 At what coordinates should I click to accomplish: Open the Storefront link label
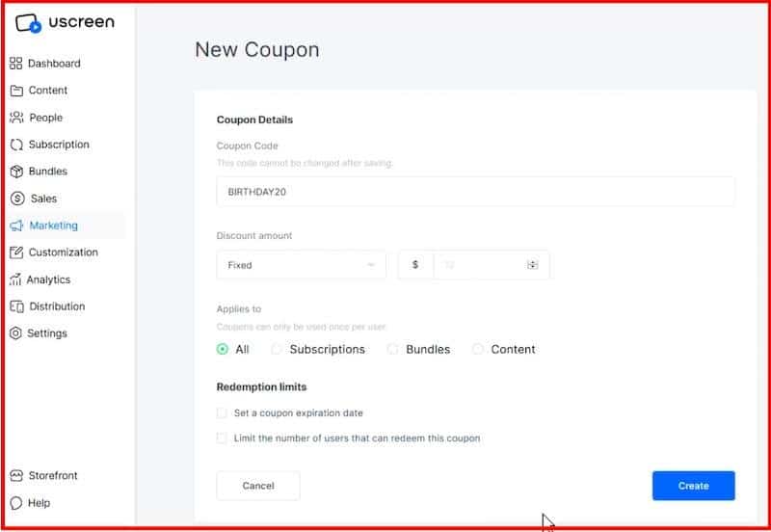pyautogui.click(x=53, y=475)
